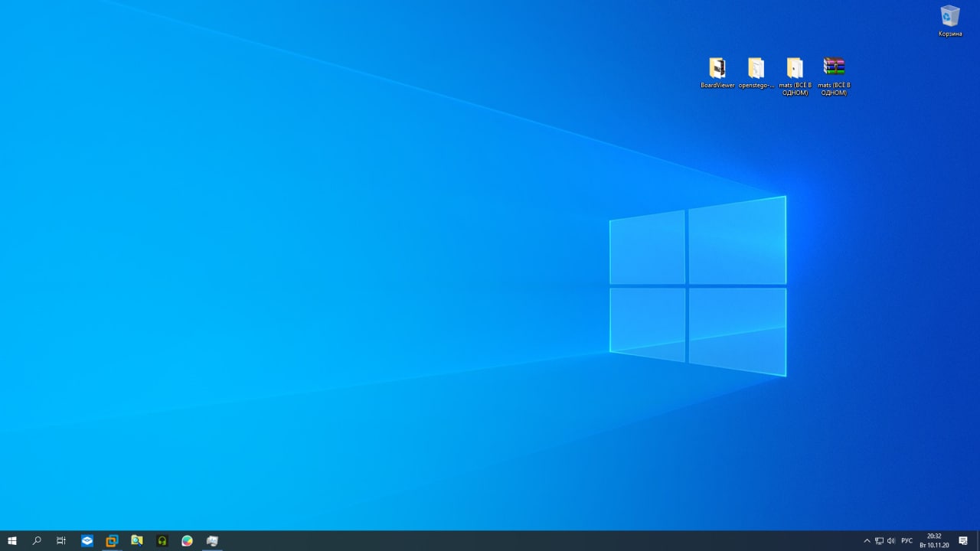Viewport: 980px width, 551px height.
Task: Open taskbar search magnifier
Action: (37, 541)
